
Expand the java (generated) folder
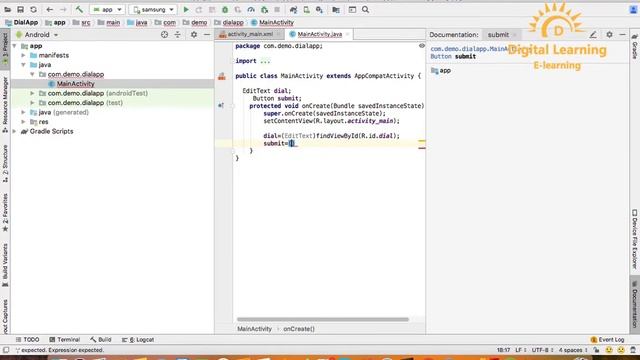coord(23,112)
